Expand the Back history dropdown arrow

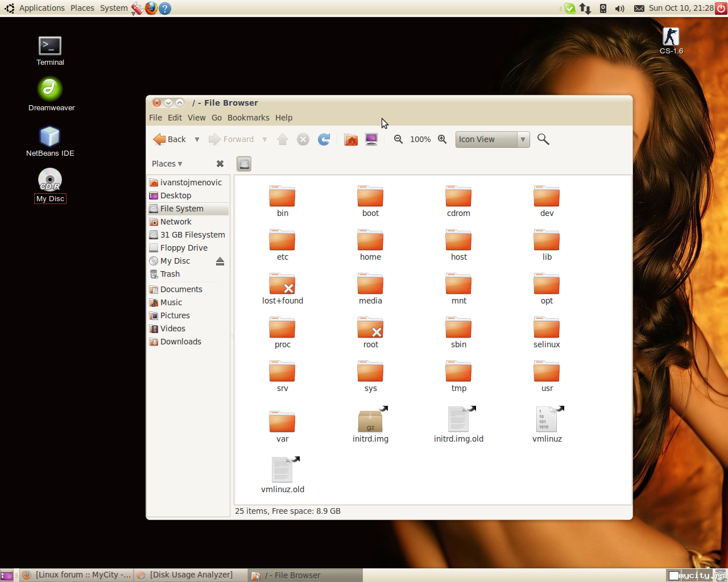[x=197, y=139]
